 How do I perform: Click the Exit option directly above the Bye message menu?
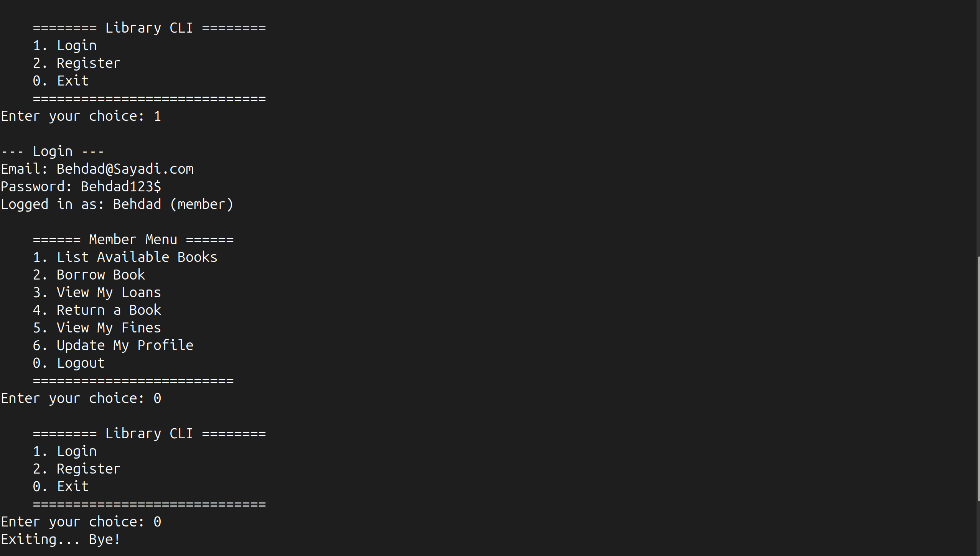click(x=72, y=487)
